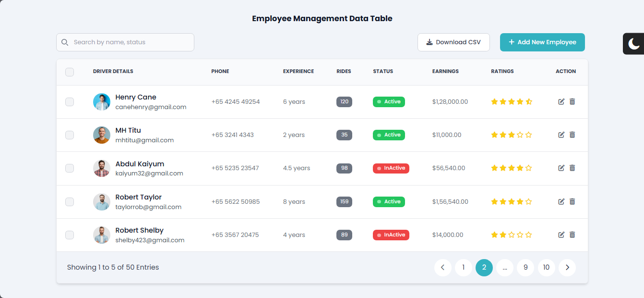The image size is (644, 298).
Task: Toggle dark mode moon button
Action: pos(634,44)
